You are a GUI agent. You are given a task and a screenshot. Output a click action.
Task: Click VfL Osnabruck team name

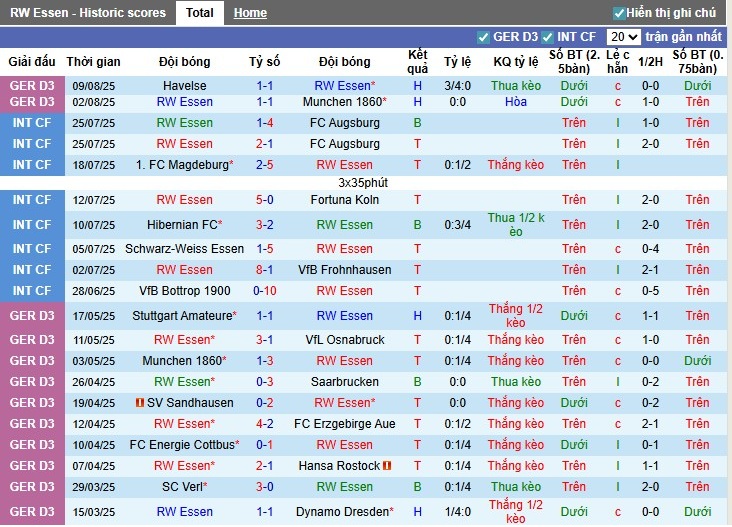coord(345,340)
